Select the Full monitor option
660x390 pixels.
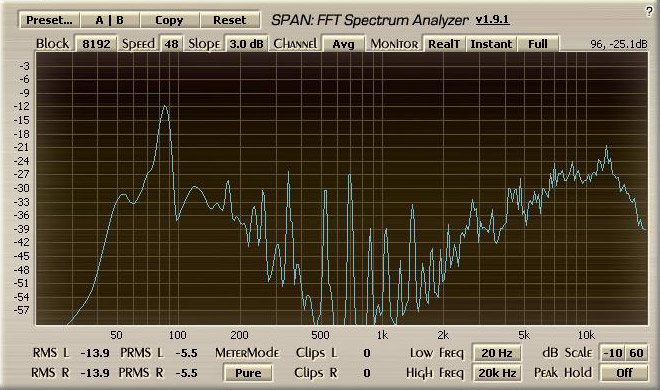(x=538, y=44)
